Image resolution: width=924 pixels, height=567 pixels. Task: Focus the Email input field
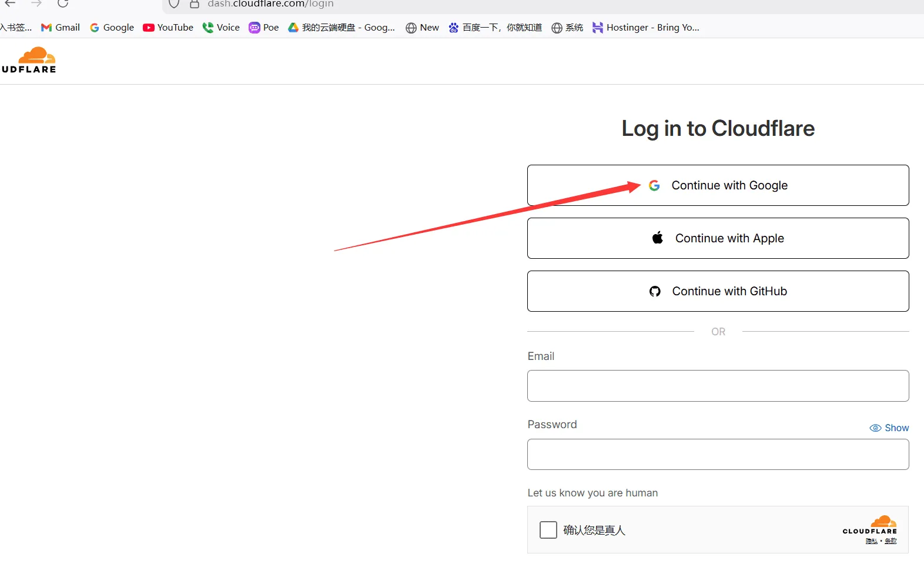[718, 386]
